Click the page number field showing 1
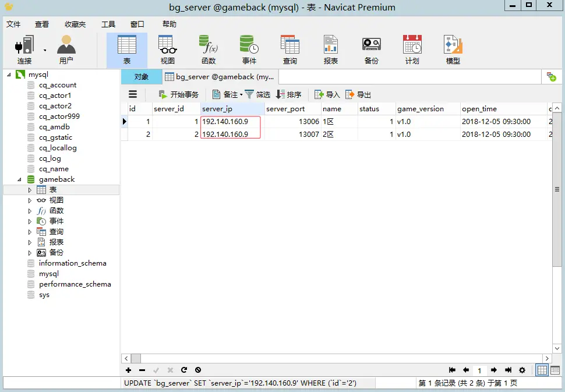565x392 pixels. (479, 370)
